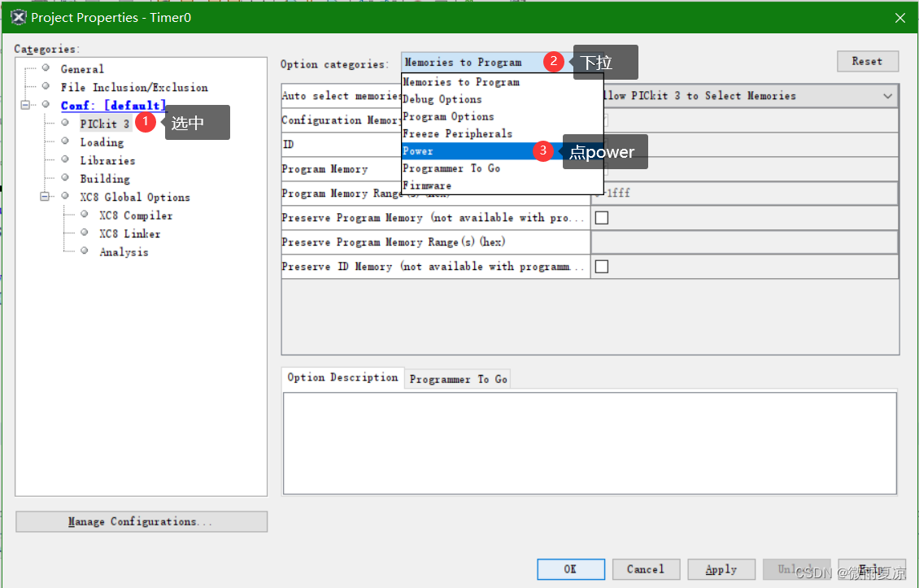Choose Memories to Program from dropdown list
Viewport: 919px width, 588px height.
[x=503, y=82]
